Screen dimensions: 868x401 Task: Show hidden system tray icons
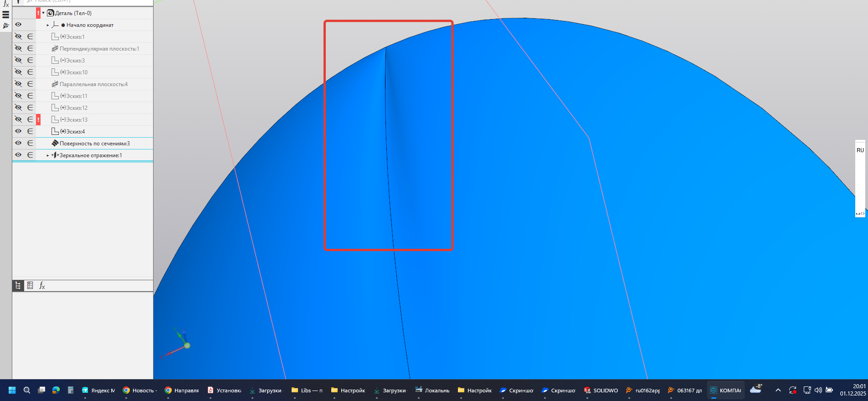pyautogui.click(x=778, y=391)
